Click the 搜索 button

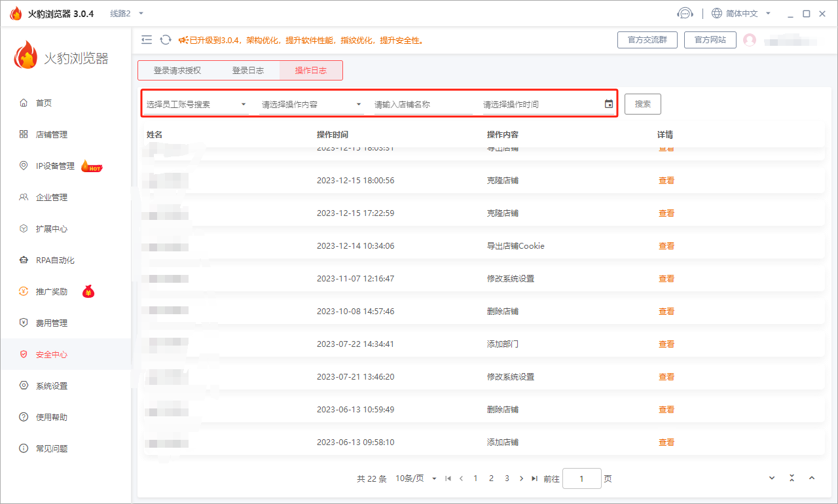click(642, 104)
